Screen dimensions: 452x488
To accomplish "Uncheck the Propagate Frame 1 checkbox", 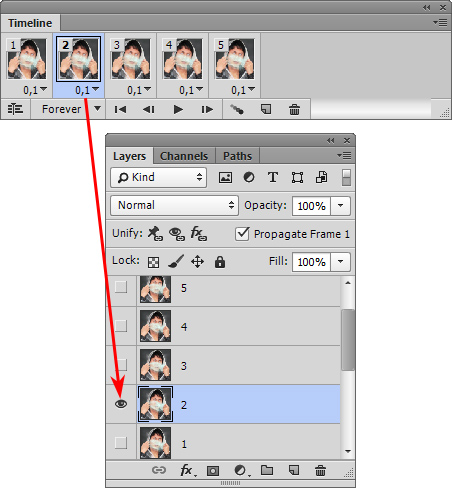I will 242,234.
